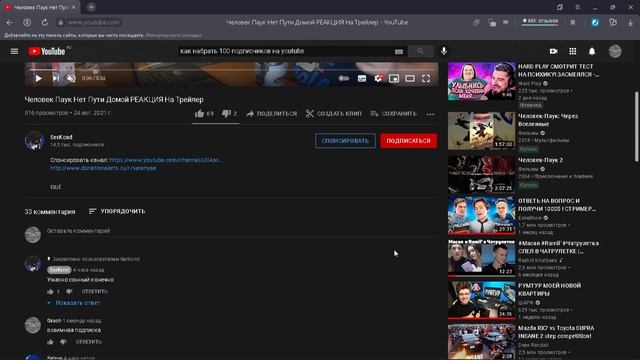The height and width of the screenshot is (360, 640).
Task: Open the create video camera icon
Action: [553, 51]
